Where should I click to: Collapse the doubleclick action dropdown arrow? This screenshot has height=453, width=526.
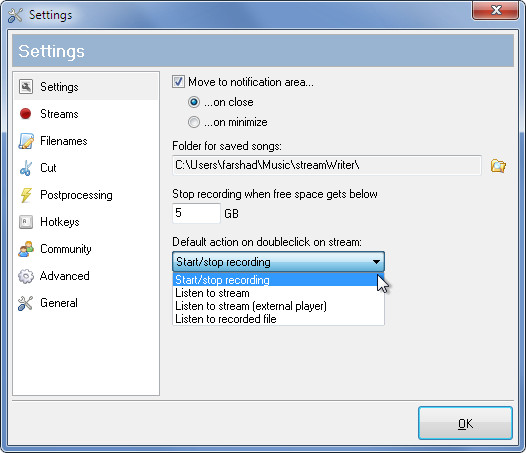coord(376,262)
